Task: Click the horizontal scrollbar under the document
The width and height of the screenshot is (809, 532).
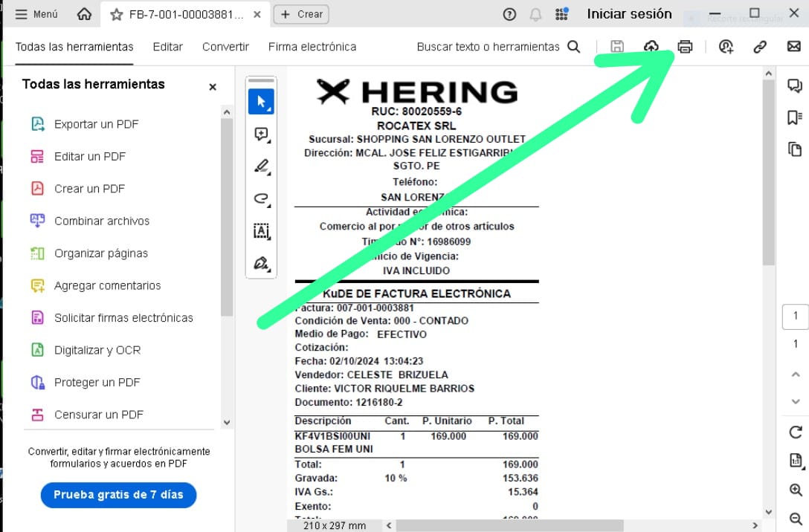Action: click(509, 525)
